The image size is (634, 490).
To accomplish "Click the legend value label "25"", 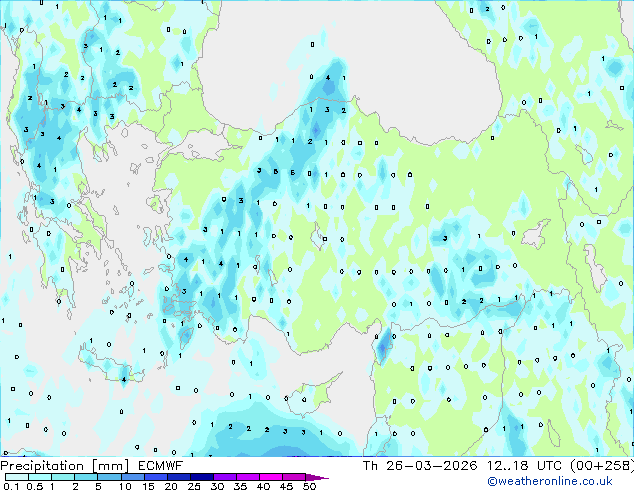I will [194, 486].
